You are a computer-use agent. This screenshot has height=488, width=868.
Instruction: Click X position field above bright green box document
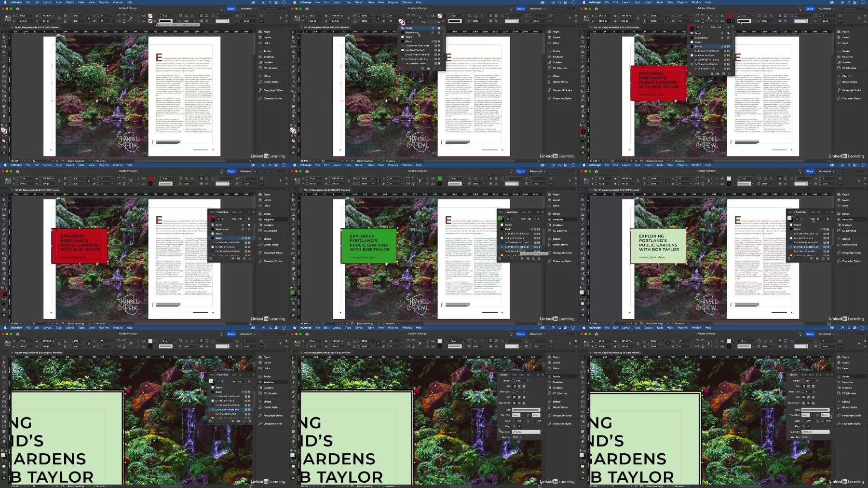coord(315,179)
